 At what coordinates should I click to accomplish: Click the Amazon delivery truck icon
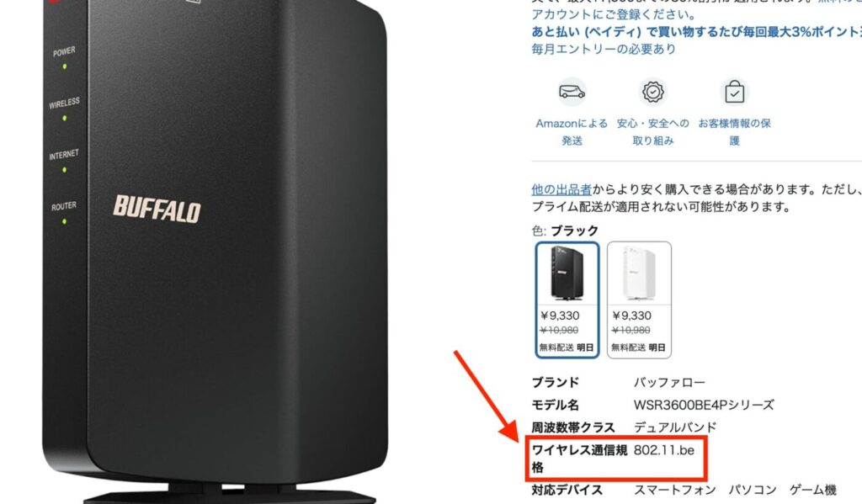(572, 92)
